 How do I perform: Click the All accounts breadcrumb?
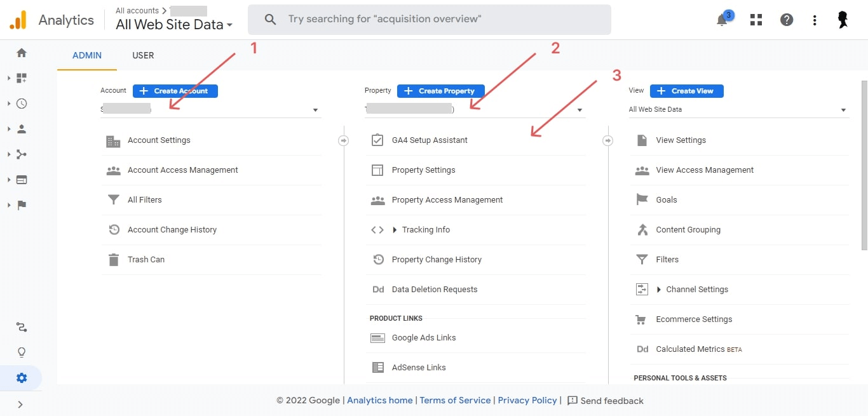pos(137,11)
